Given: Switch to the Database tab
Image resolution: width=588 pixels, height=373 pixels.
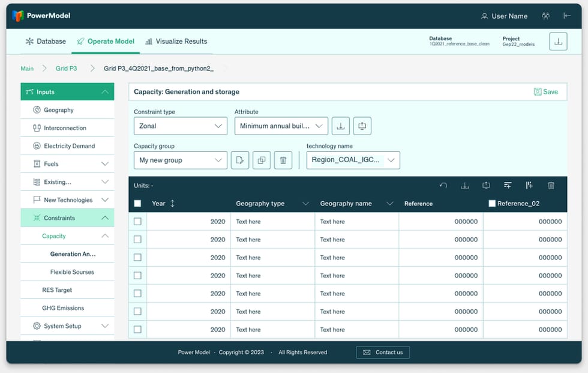Looking at the screenshot, I should pos(46,41).
